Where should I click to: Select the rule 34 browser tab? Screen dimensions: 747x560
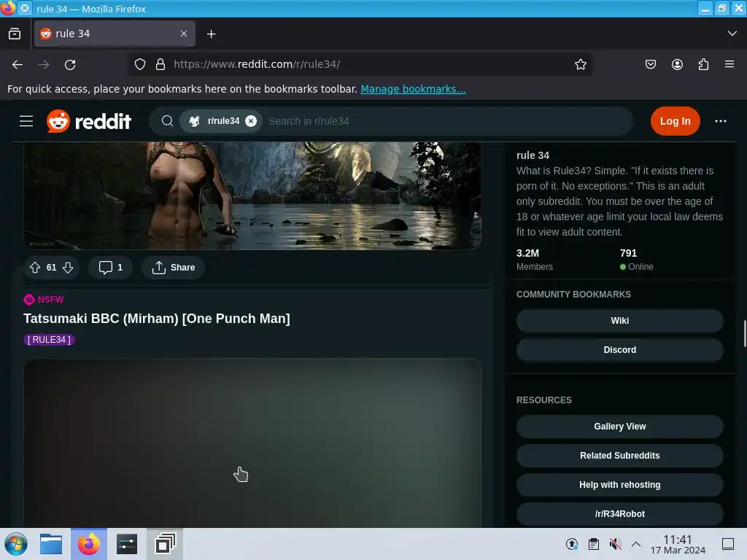[115, 34]
